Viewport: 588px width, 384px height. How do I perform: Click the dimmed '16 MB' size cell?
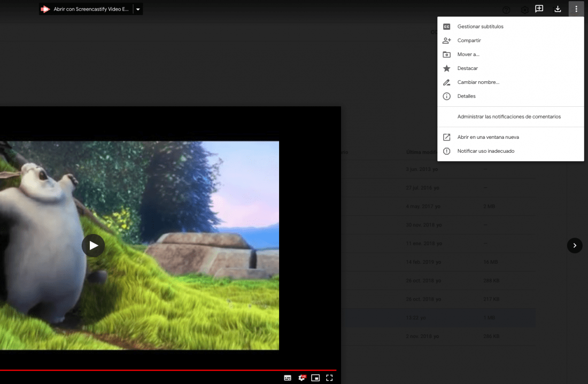click(491, 262)
